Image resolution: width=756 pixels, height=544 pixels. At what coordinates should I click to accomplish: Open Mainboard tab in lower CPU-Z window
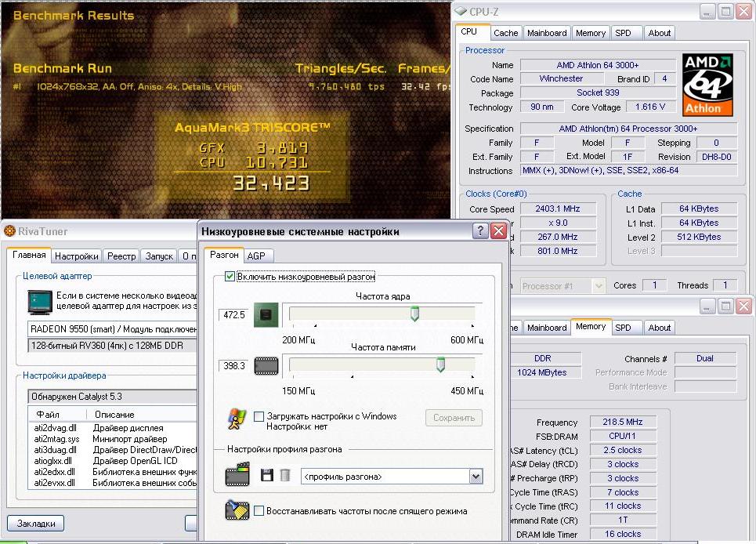(547, 328)
